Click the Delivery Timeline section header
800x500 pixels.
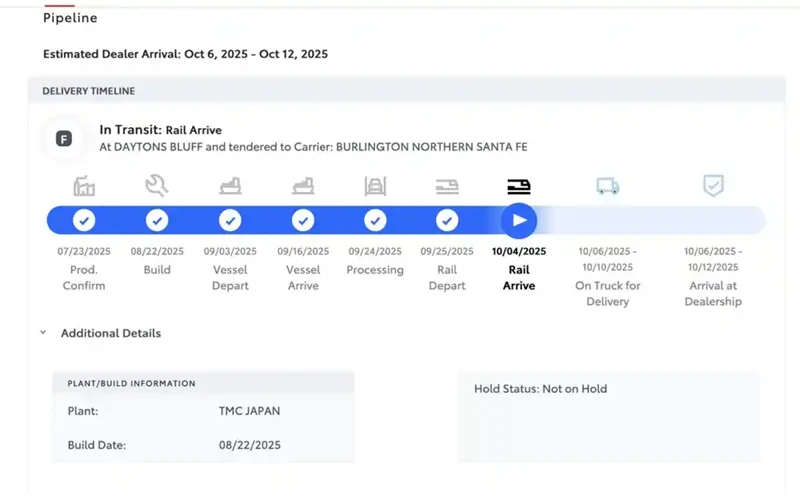click(89, 91)
